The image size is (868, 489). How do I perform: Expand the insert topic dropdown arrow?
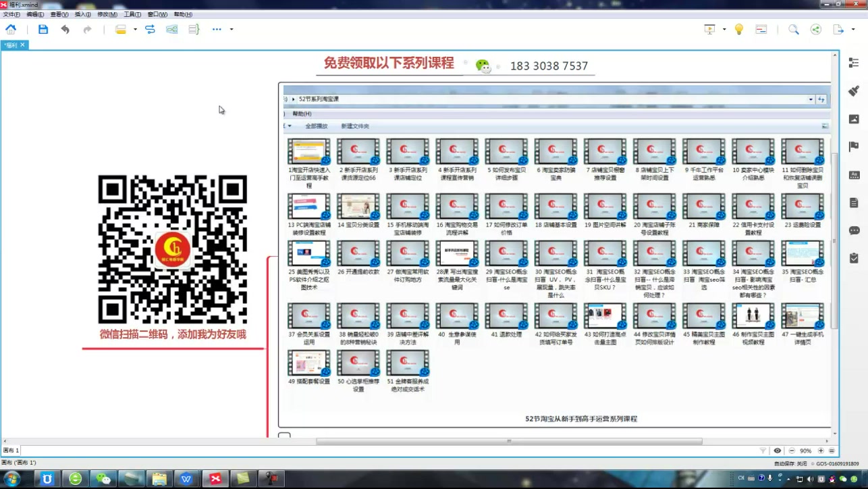(135, 29)
